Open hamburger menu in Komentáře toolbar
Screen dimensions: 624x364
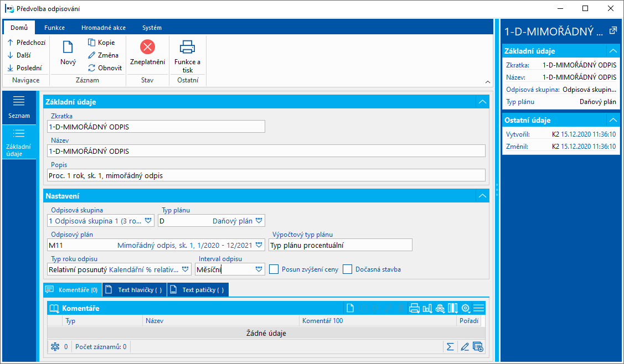click(479, 308)
